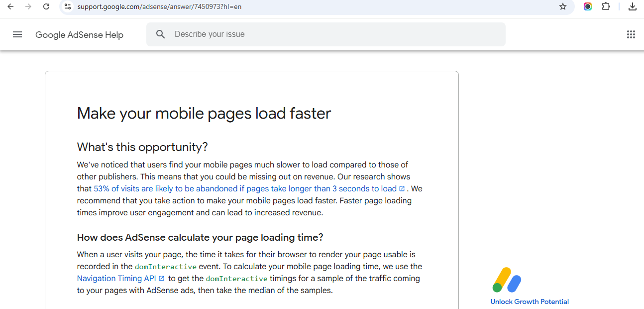Open the Extensions puzzle-piece menu
Viewport: 644px width, 309px height.
click(x=606, y=6)
